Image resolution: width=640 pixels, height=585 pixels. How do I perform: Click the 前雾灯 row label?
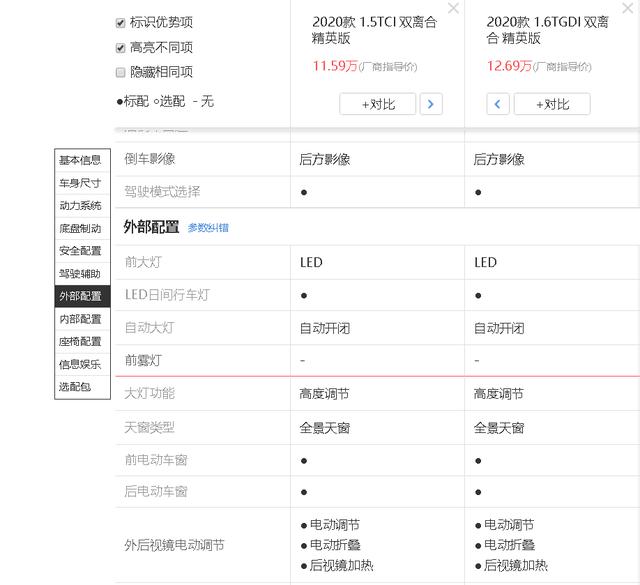click(143, 360)
